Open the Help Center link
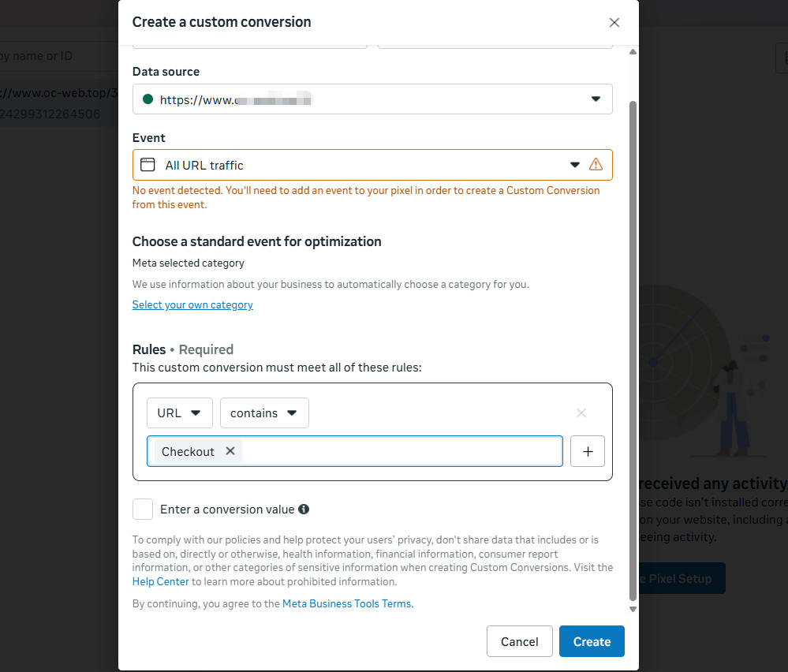This screenshot has width=788, height=672. (161, 581)
